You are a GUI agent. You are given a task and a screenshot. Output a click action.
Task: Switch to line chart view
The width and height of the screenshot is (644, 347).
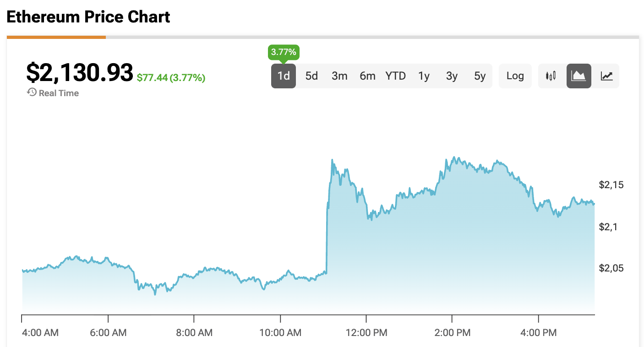pyautogui.click(x=607, y=76)
